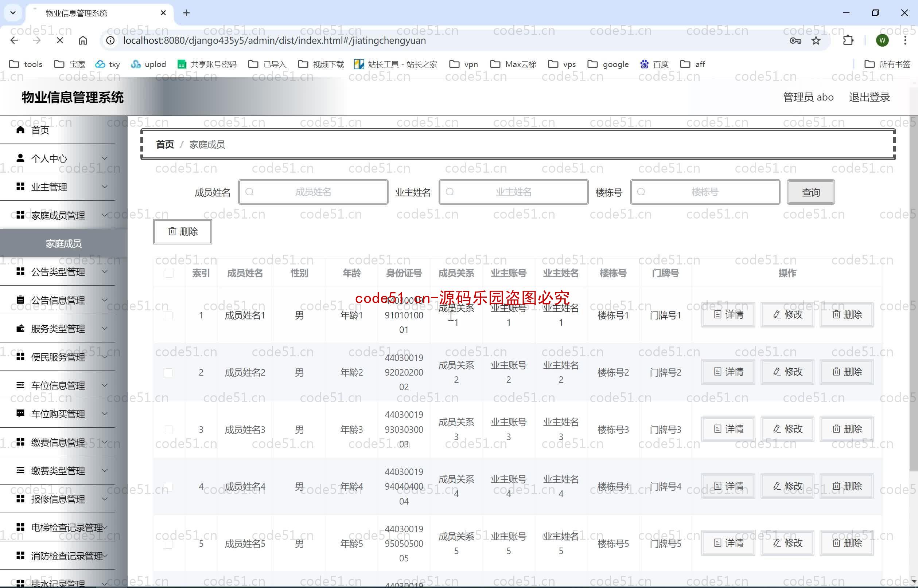
Task: Click the grid icon beside 业主管理
Action: tap(21, 186)
